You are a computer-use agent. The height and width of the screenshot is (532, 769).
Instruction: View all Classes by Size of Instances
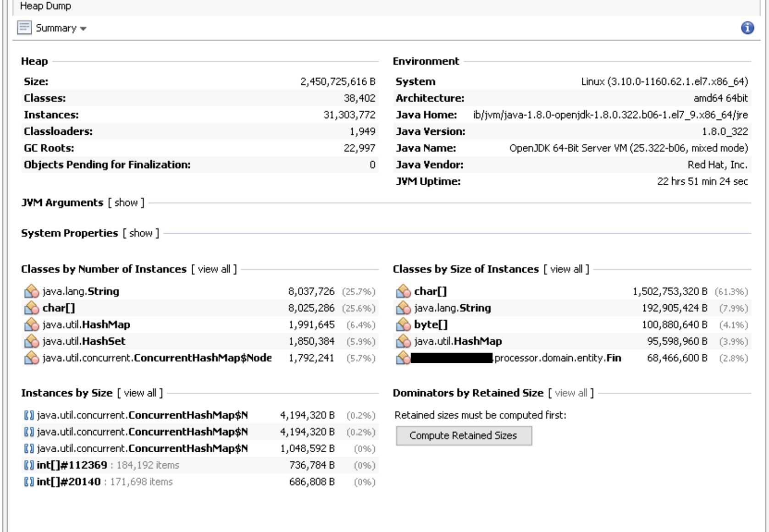[x=566, y=269]
